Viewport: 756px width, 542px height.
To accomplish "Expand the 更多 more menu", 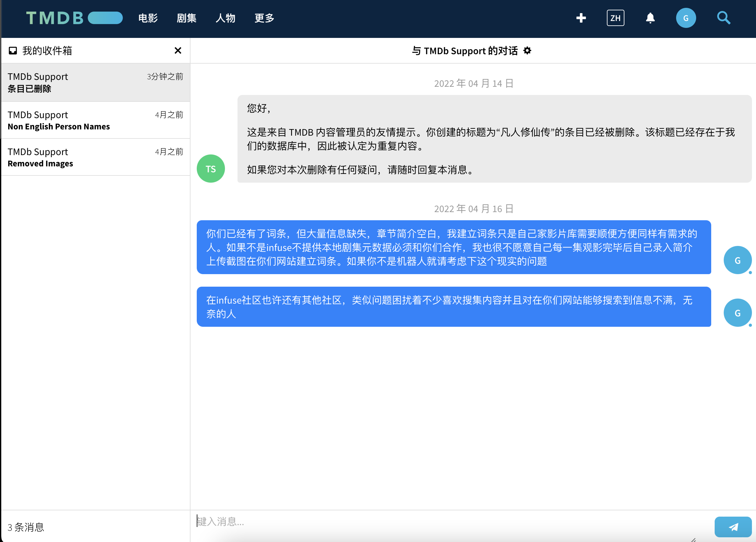I will coord(264,18).
